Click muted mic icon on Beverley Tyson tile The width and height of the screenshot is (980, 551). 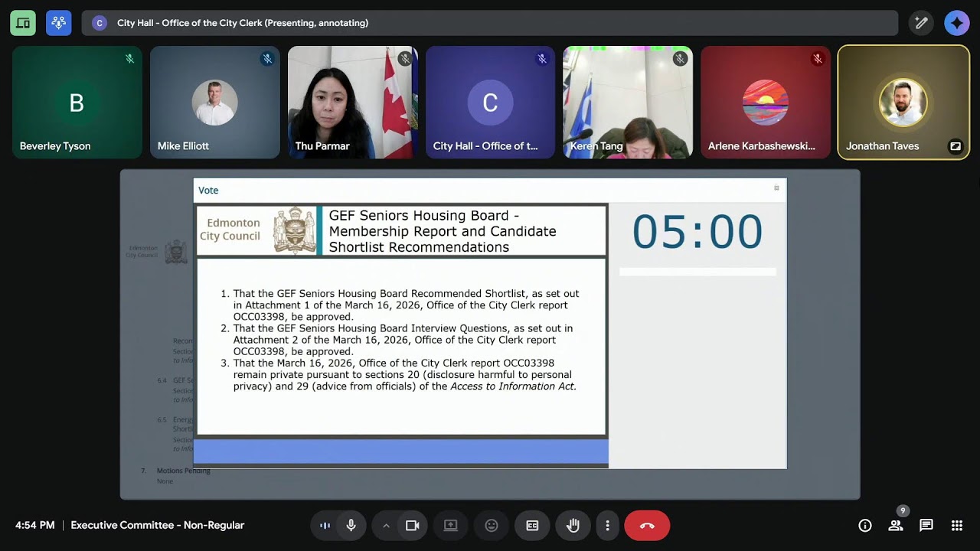pos(129,58)
